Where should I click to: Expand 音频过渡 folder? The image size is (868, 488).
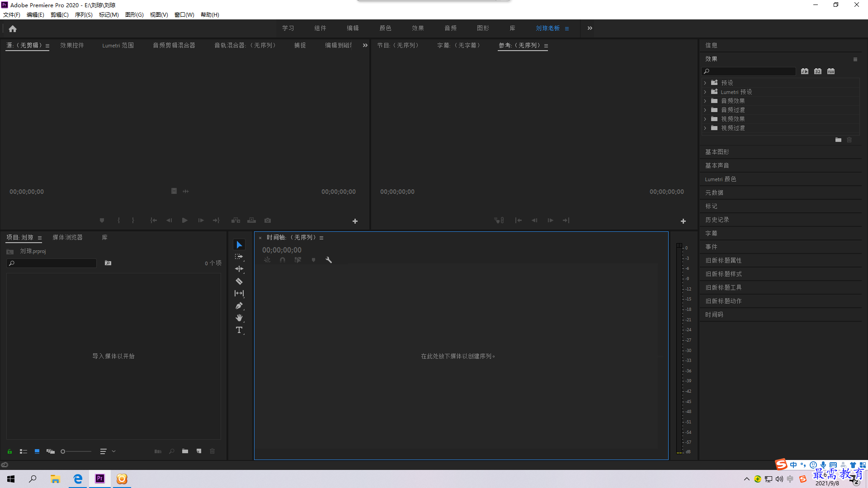click(705, 110)
